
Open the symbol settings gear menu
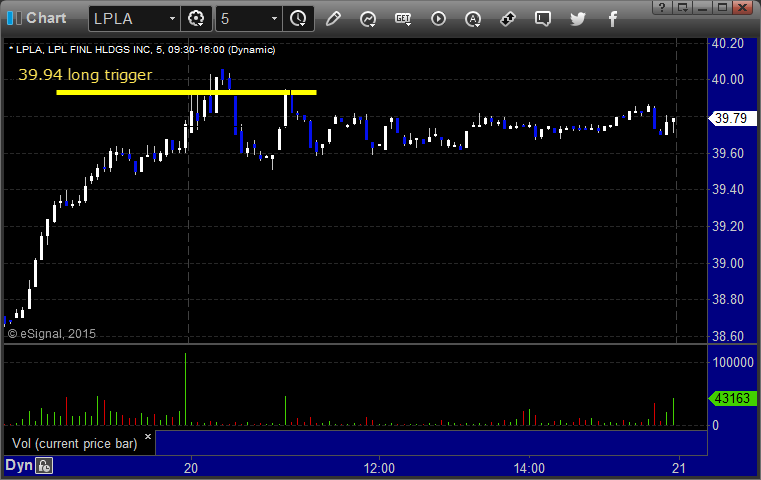[196, 19]
